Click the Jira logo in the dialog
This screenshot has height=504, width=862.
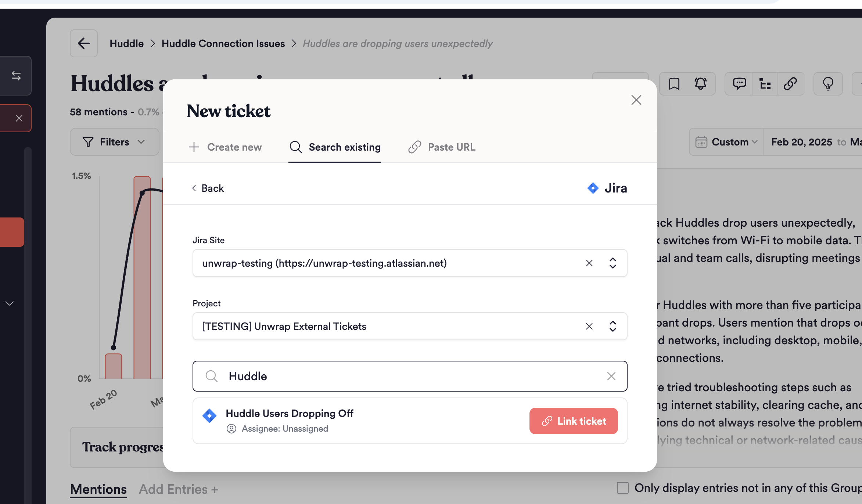pos(593,188)
